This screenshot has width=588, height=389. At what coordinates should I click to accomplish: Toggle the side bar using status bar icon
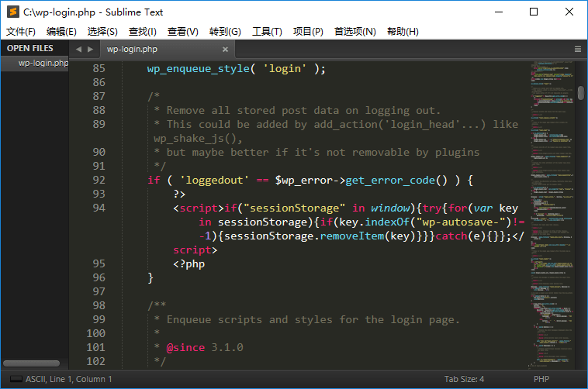(x=12, y=379)
